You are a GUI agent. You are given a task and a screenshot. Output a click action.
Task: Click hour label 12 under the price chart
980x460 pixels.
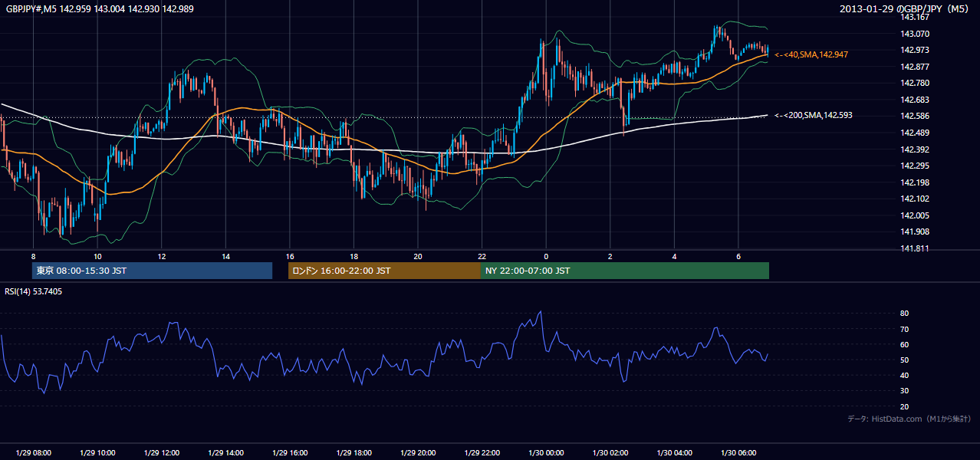(x=161, y=255)
